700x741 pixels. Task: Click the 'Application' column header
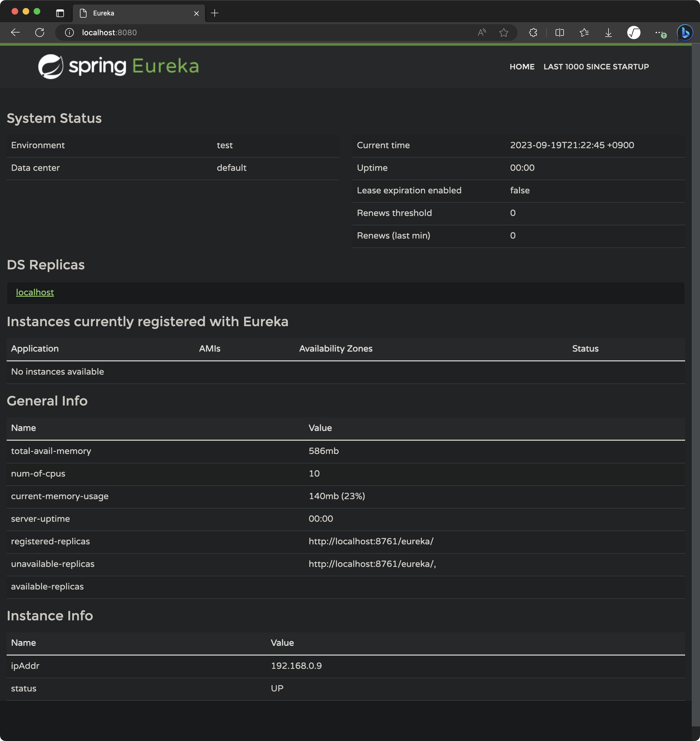pyautogui.click(x=35, y=348)
